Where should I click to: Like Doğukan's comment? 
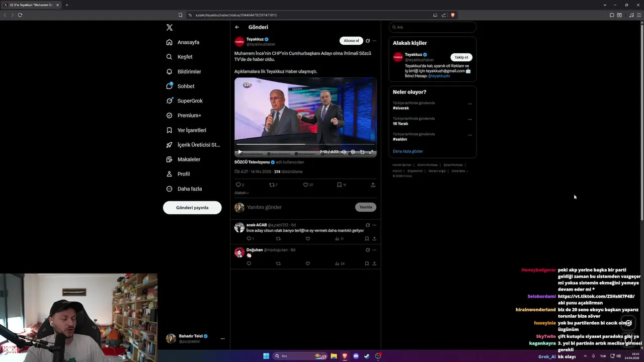308,263
